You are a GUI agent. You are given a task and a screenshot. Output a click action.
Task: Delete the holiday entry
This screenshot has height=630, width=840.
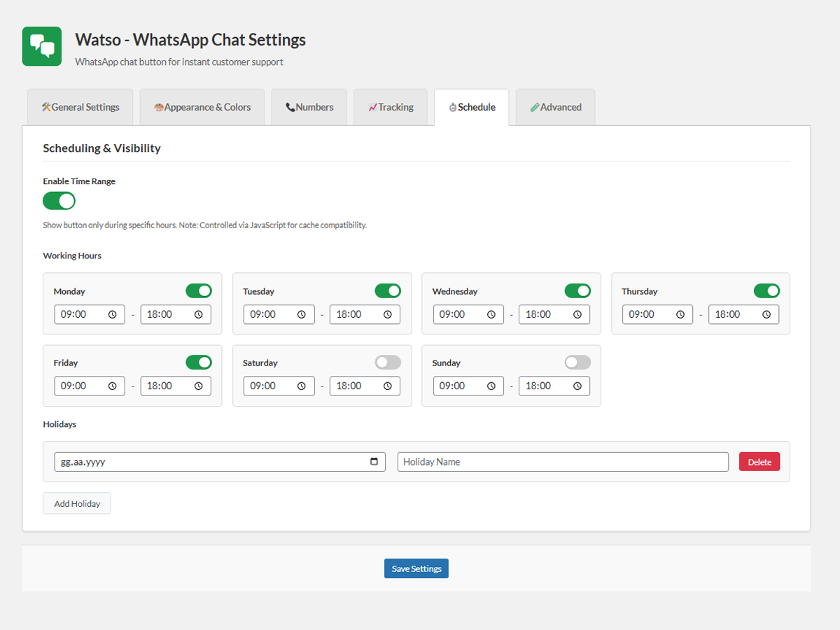(759, 462)
